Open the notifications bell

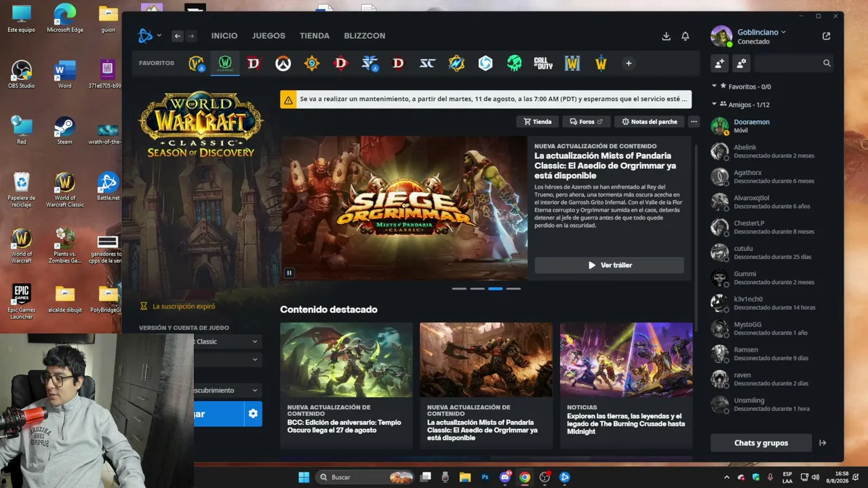coord(686,36)
